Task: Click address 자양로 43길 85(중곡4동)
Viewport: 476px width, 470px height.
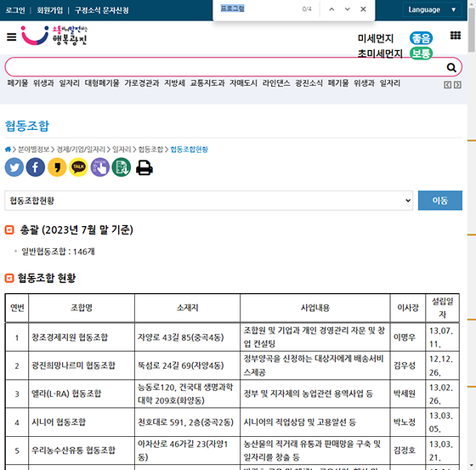Action: pyautogui.click(x=180, y=337)
